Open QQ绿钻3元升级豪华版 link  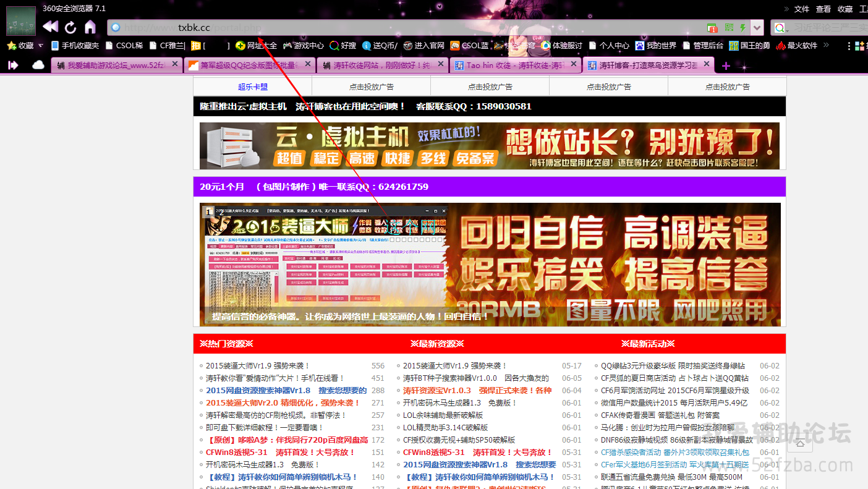673,366
